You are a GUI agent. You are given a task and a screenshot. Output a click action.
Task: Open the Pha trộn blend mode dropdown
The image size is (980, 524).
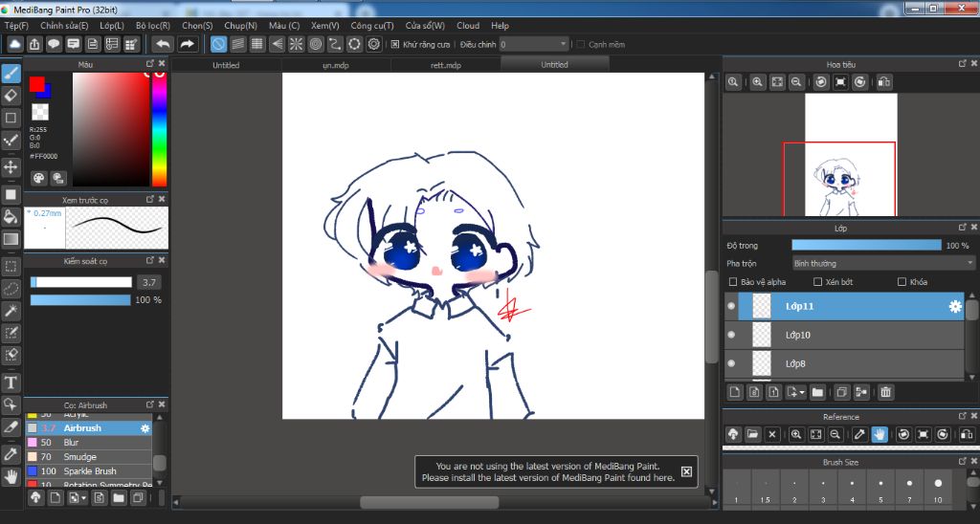click(x=883, y=263)
